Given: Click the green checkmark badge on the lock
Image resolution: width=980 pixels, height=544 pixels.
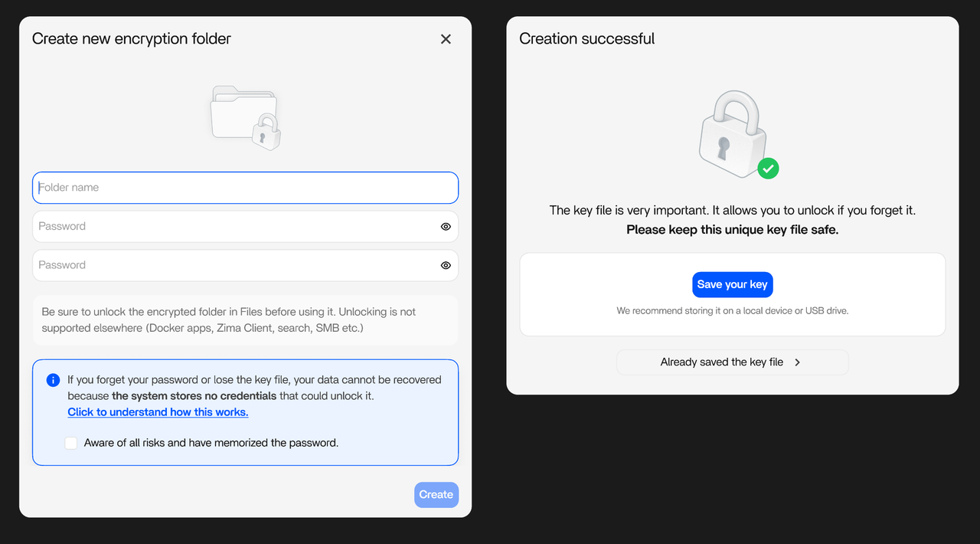Looking at the screenshot, I should click(769, 168).
